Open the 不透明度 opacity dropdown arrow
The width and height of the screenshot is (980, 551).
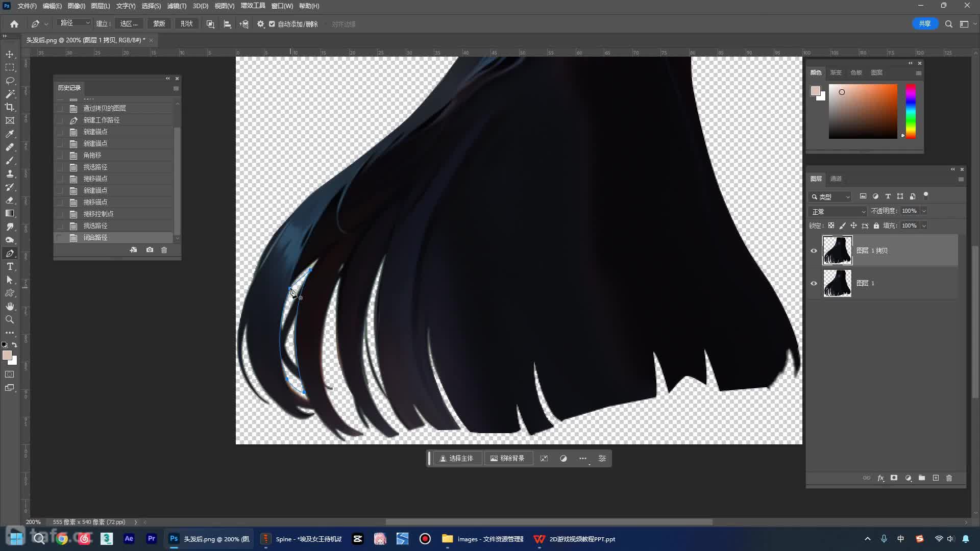click(x=924, y=211)
